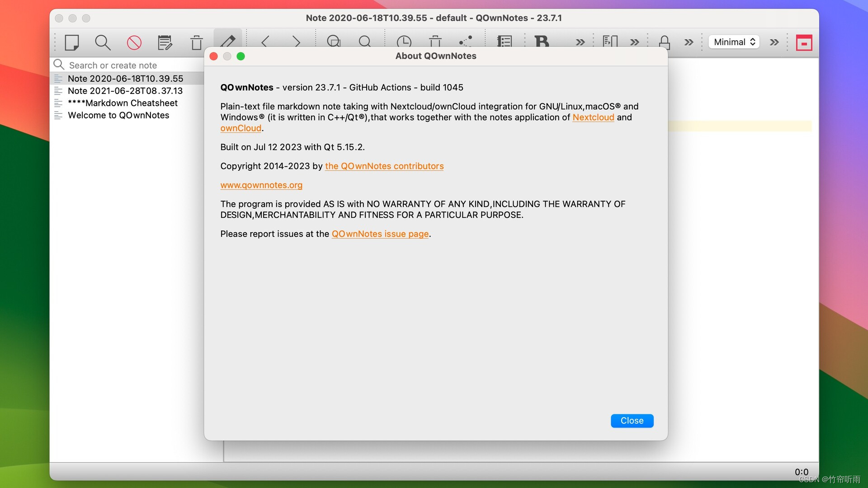Select Note 2020-06-18T10.39.55 in the list

tap(127, 79)
